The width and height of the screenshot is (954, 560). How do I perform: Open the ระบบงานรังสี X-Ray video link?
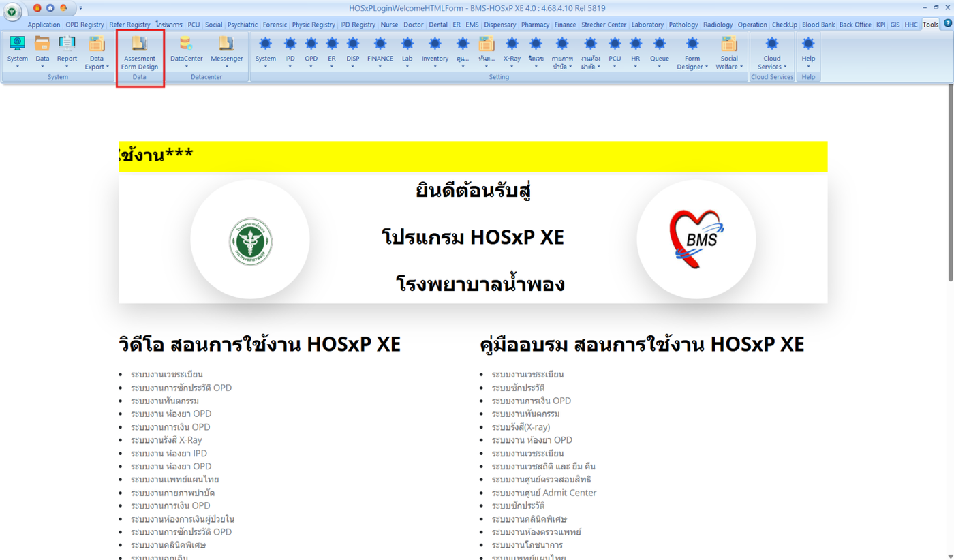click(x=166, y=440)
